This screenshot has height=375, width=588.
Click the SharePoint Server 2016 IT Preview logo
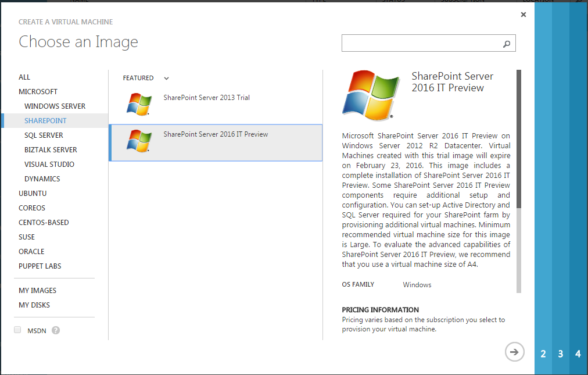(x=139, y=141)
